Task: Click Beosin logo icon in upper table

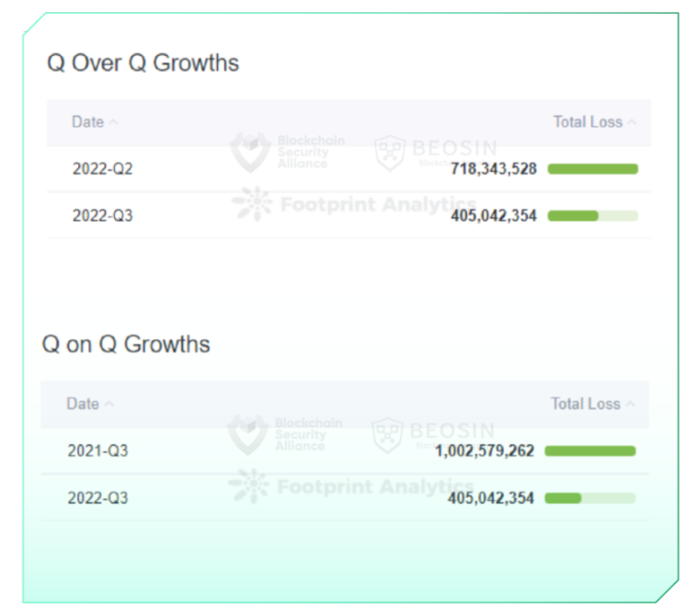Action: tap(390, 152)
